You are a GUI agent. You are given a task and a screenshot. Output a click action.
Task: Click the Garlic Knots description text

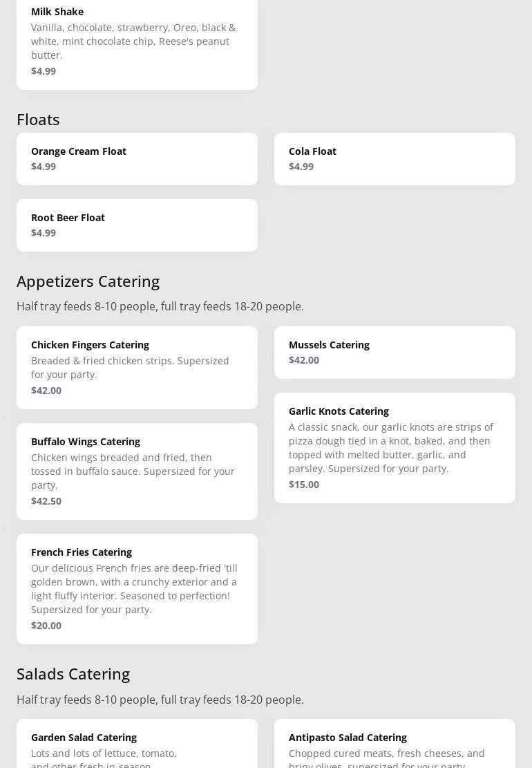click(390, 448)
